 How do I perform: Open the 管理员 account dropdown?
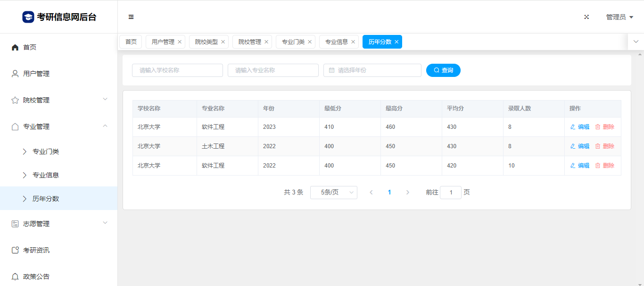click(x=619, y=17)
